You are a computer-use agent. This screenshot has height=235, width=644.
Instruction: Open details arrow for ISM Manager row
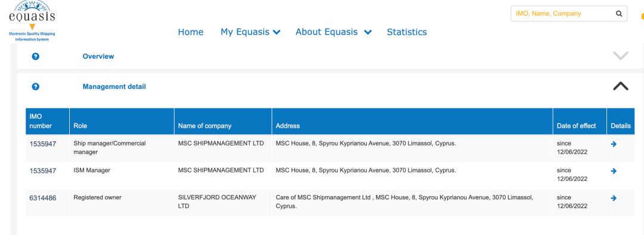(614, 171)
